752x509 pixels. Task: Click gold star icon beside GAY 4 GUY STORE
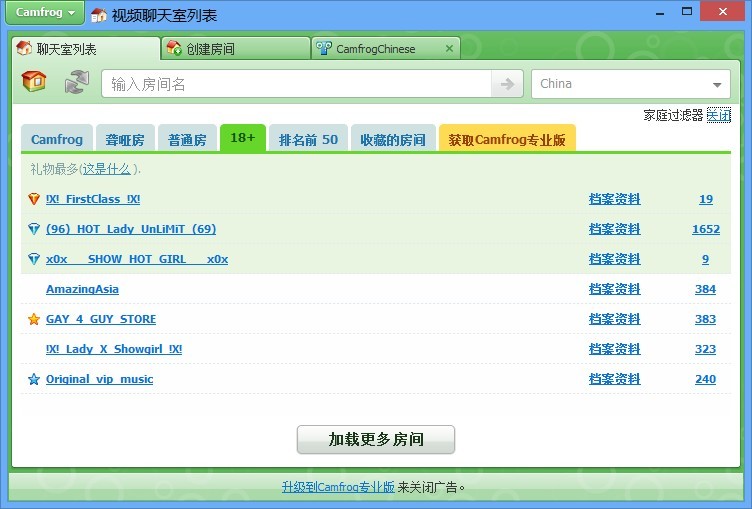pyautogui.click(x=34, y=319)
